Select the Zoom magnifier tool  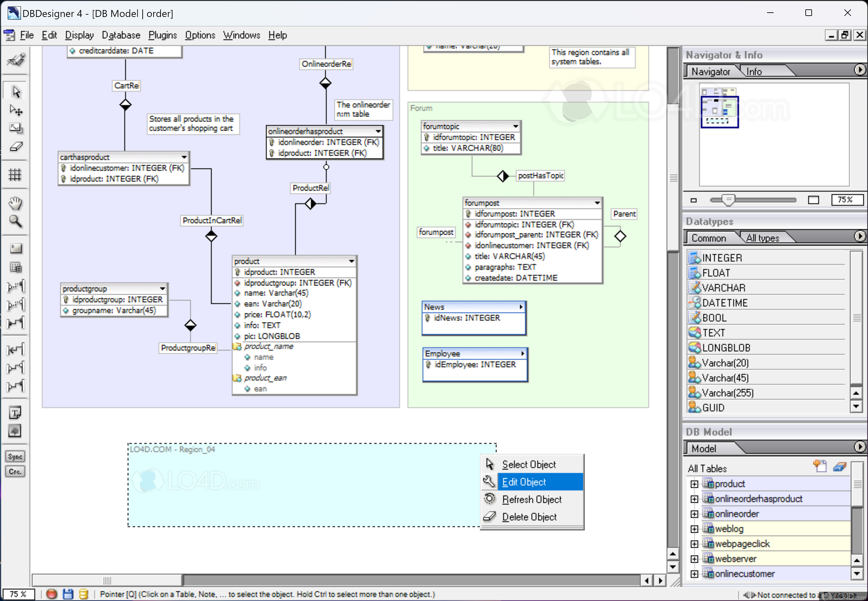coord(15,221)
